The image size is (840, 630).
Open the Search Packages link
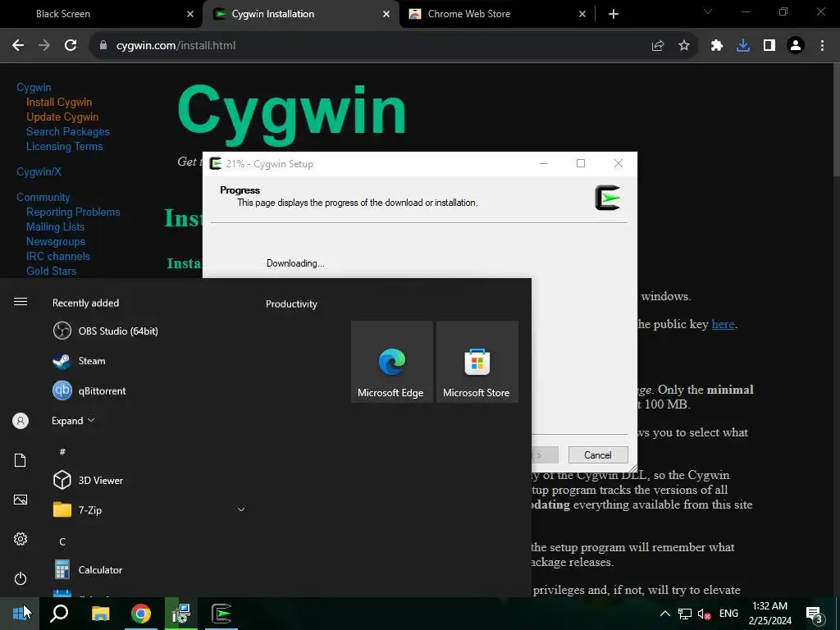coord(67,132)
